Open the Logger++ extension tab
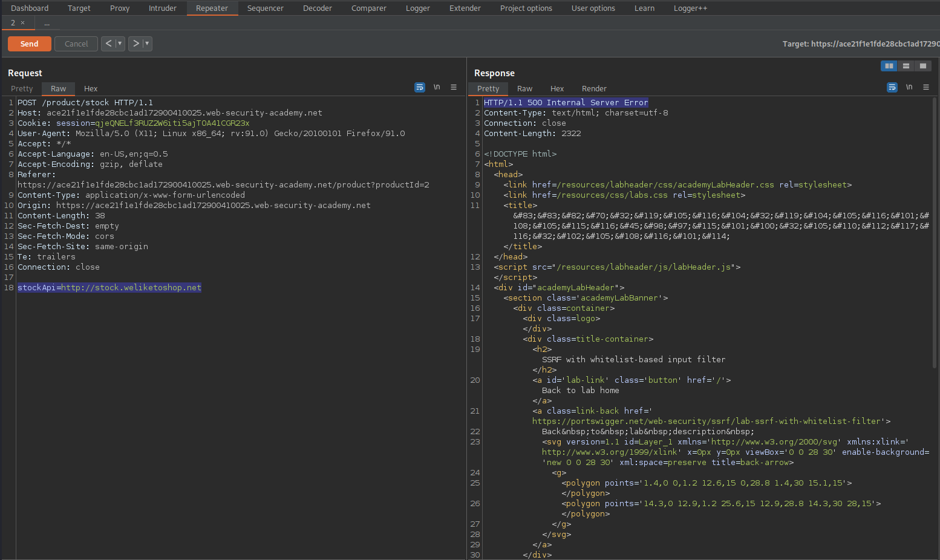The width and height of the screenshot is (940, 560). click(x=691, y=8)
